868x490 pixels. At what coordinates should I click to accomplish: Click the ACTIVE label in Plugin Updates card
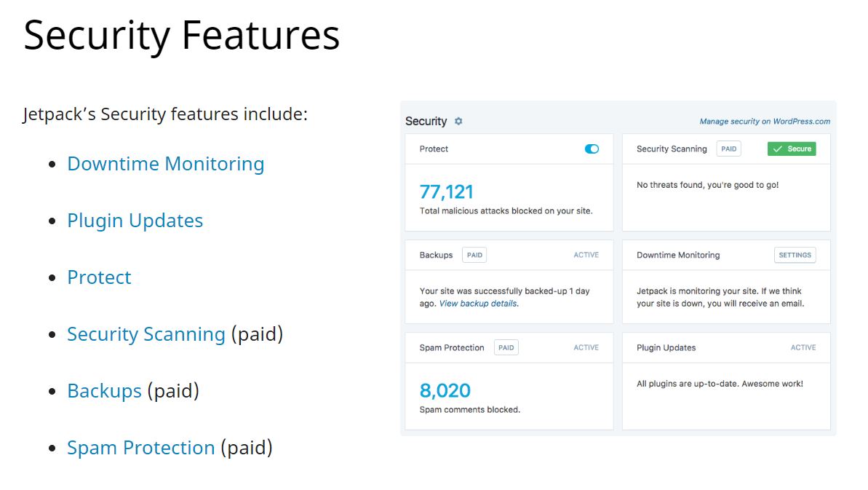(803, 348)
